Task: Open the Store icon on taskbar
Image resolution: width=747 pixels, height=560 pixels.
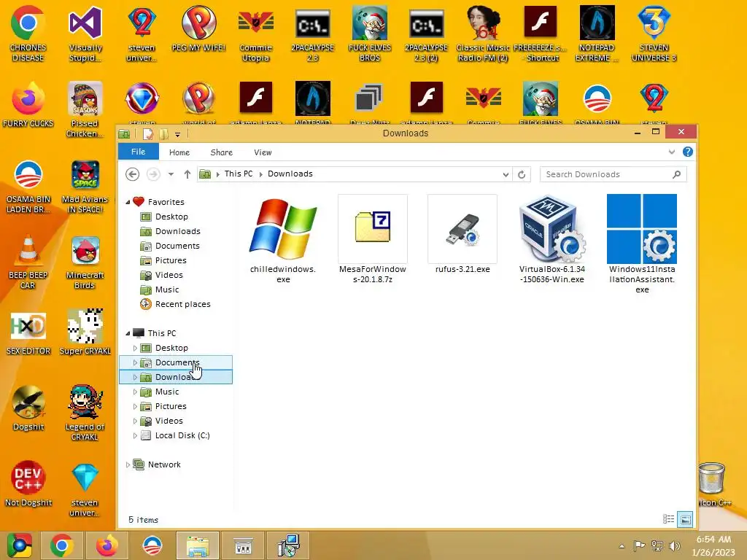Action: click(x=242, y=545)
